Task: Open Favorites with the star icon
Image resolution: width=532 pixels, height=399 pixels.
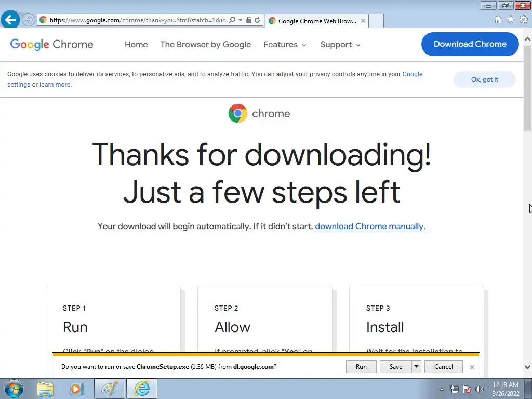Action: (511, 20)
